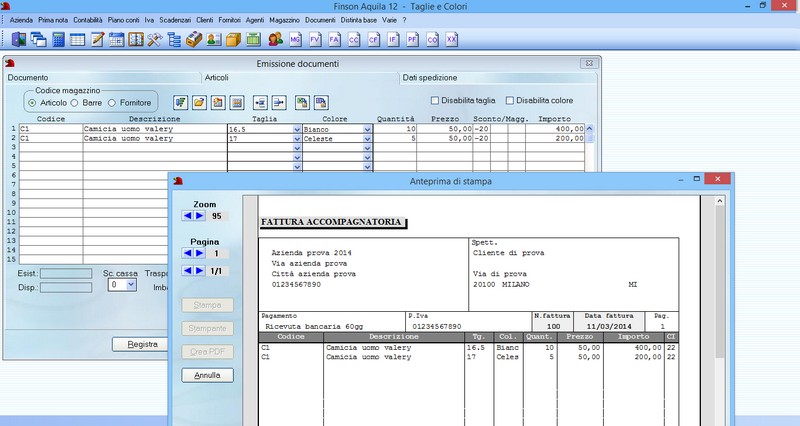Open the calendar toolbar icon
The width and height of the screenshot is (800, 426).
pyautogui.click(x=116, y=39)
